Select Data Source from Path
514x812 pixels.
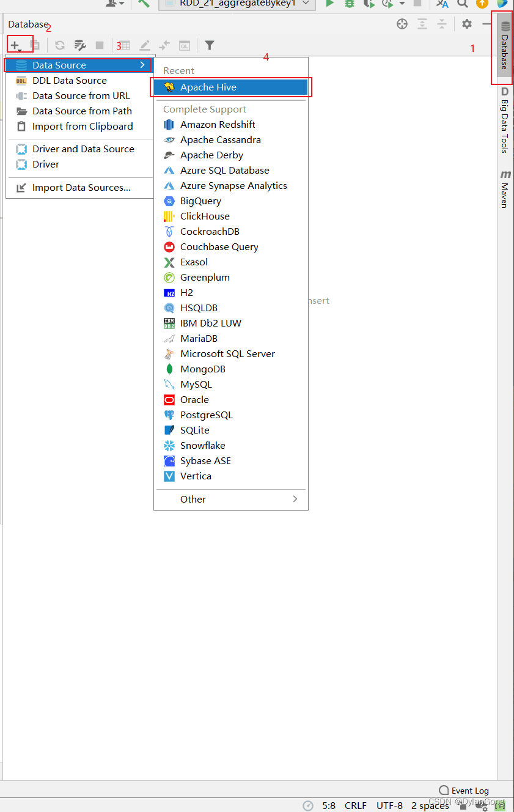[79, 111]
